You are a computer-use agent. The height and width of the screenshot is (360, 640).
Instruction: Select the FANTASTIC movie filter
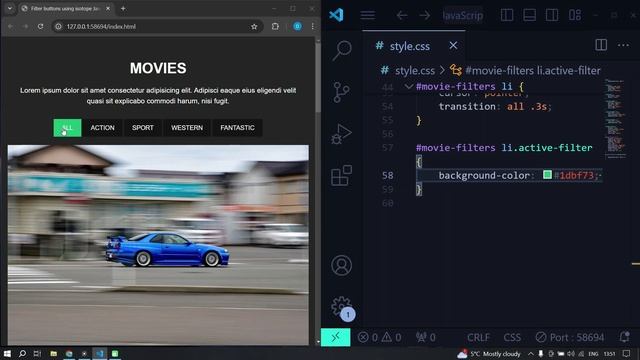click(238, 128)
